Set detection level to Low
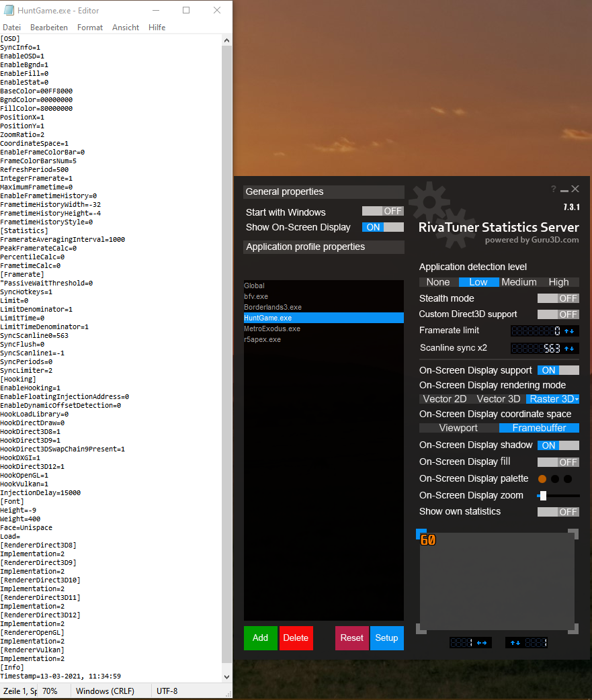The height and width of the screenshot is (700, 592). [478, 282]
